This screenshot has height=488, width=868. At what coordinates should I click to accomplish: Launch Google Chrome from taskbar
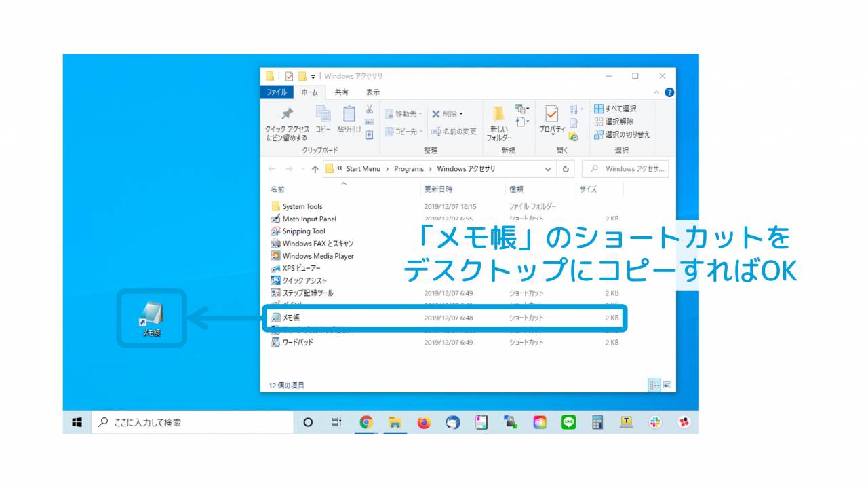(366, 422)
